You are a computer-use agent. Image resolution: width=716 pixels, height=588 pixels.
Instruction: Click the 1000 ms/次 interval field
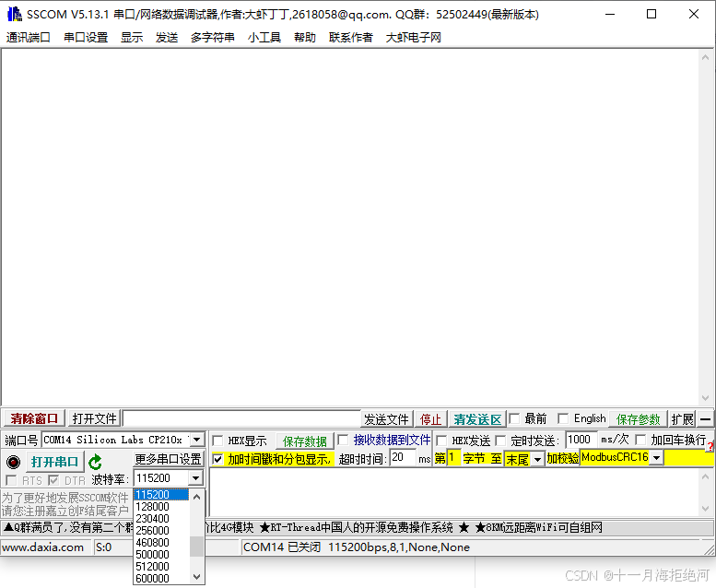coord(581,440)
